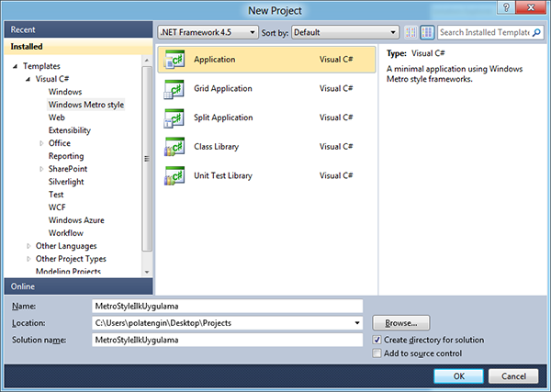This screenshot has width=551, height=392.
Task: Select the Silverlight category
Action: point(66,182)
